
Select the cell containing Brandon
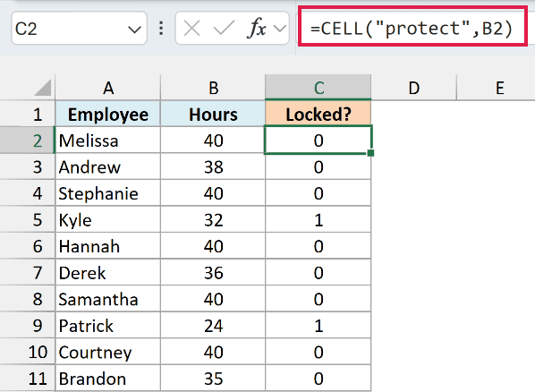(x=108, y=378)
